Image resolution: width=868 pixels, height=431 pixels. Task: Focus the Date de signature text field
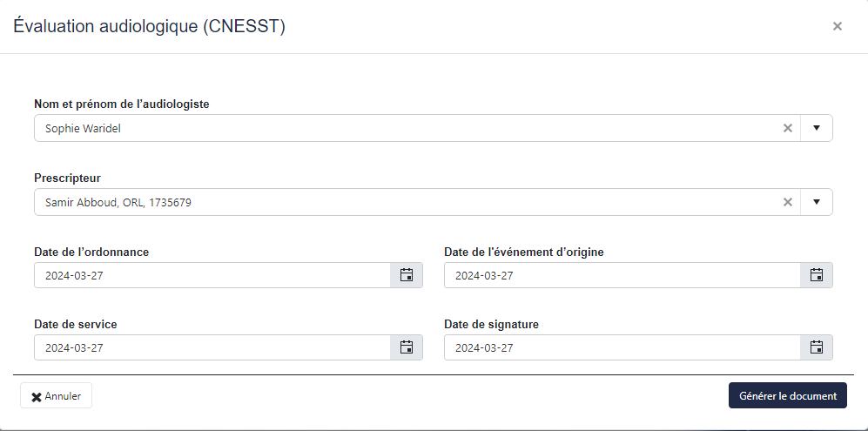(622, 347)
